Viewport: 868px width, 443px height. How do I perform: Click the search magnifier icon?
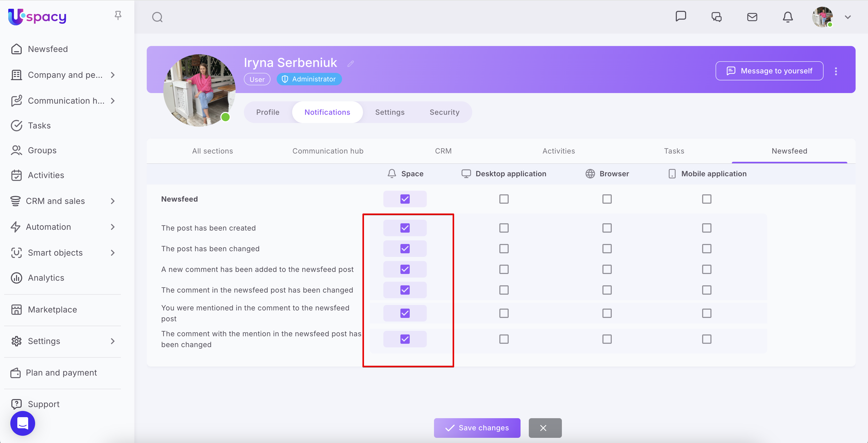coord(157,17)
